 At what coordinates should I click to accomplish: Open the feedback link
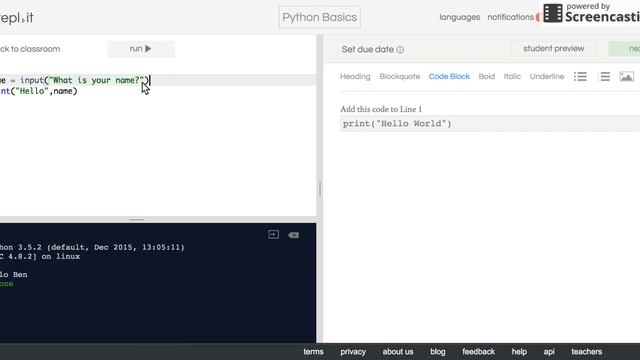[478, 351]
